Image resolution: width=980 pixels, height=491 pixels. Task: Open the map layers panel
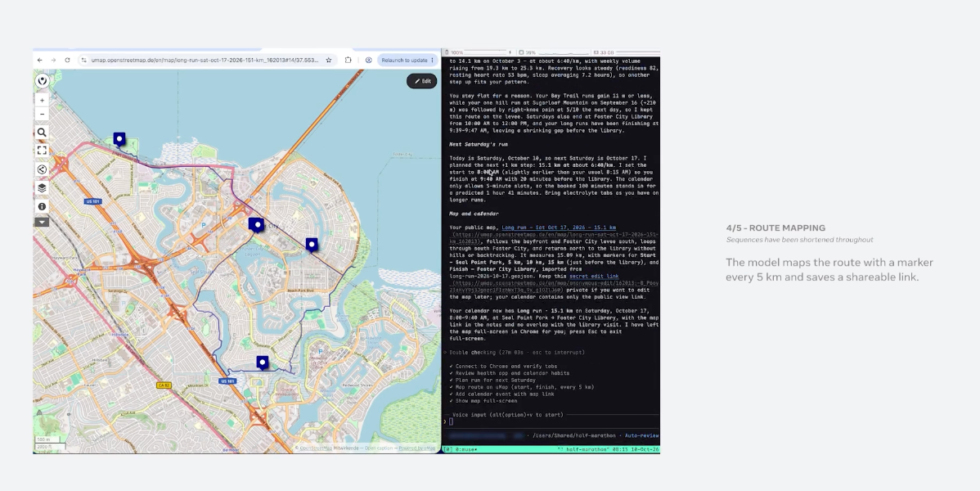(42, 187)
